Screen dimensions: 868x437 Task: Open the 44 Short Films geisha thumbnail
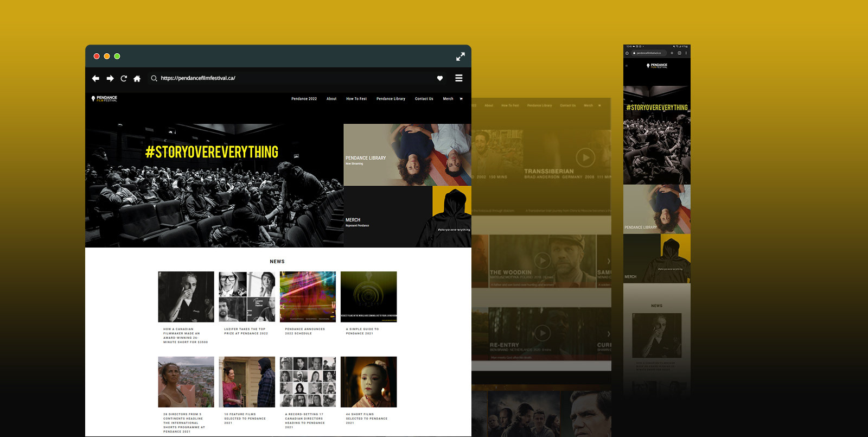point(368,382)
